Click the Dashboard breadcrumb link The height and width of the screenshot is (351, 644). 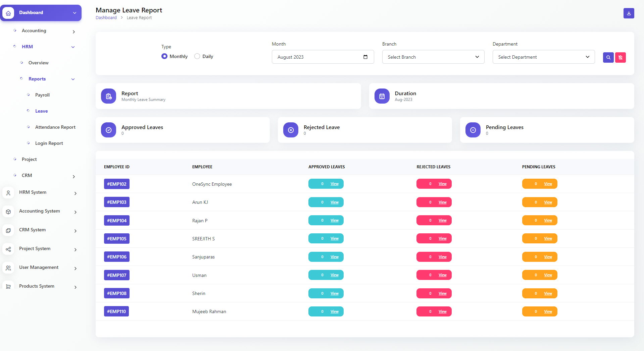(106, 17)
